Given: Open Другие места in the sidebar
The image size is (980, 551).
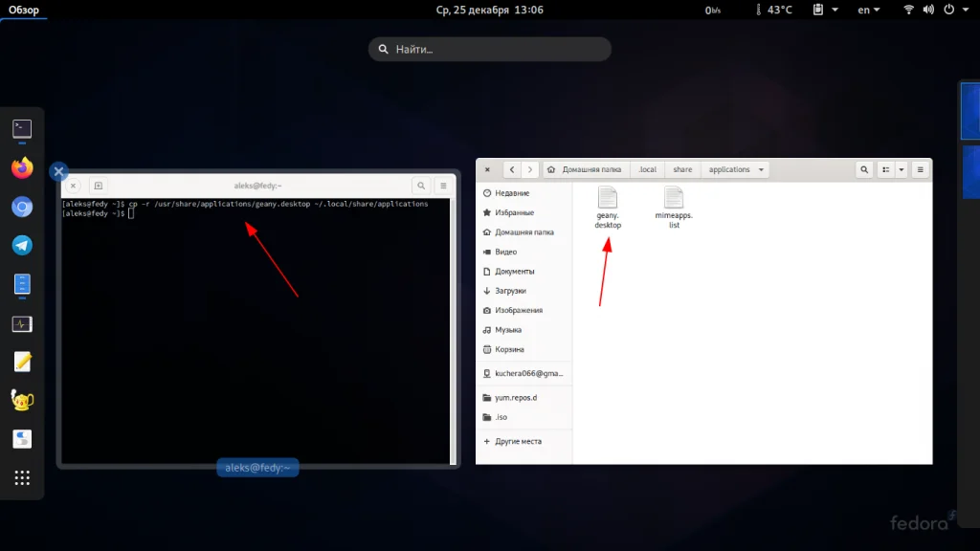Looking at the screenshot, I should tap(523, 441).
